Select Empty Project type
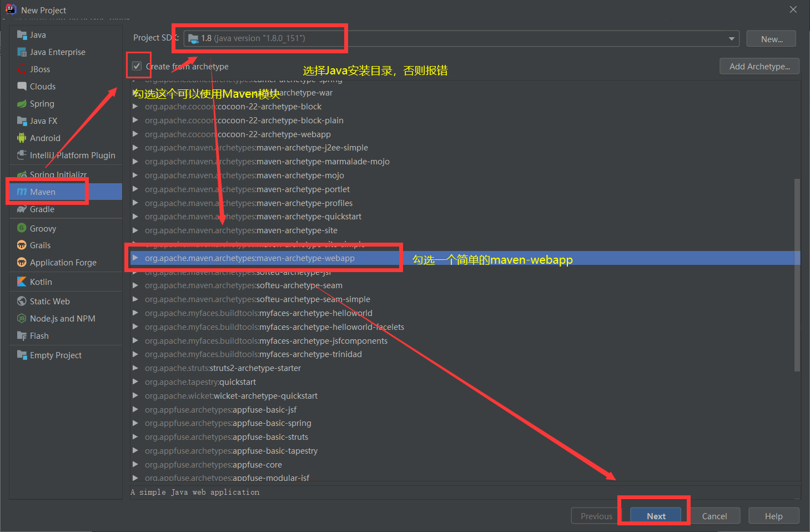Screen dimensions: 810x532 click(x=66, y=355)
